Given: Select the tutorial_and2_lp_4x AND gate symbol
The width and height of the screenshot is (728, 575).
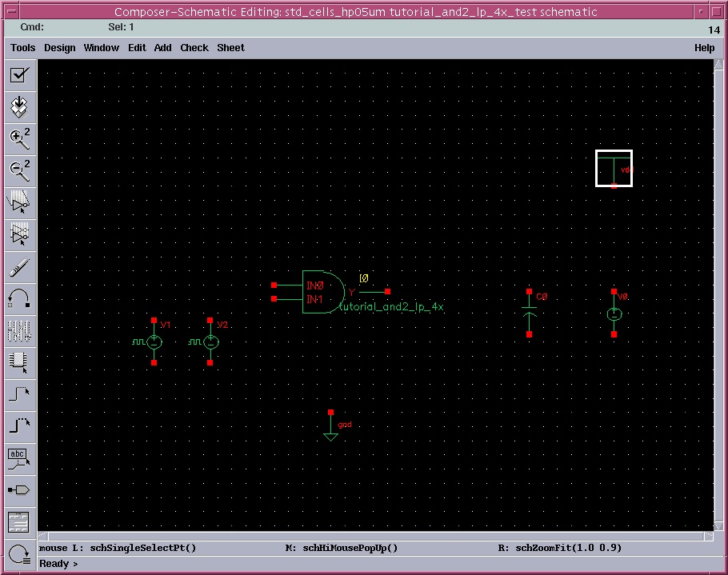Looking at the screenshot, I should coord(324,292).
